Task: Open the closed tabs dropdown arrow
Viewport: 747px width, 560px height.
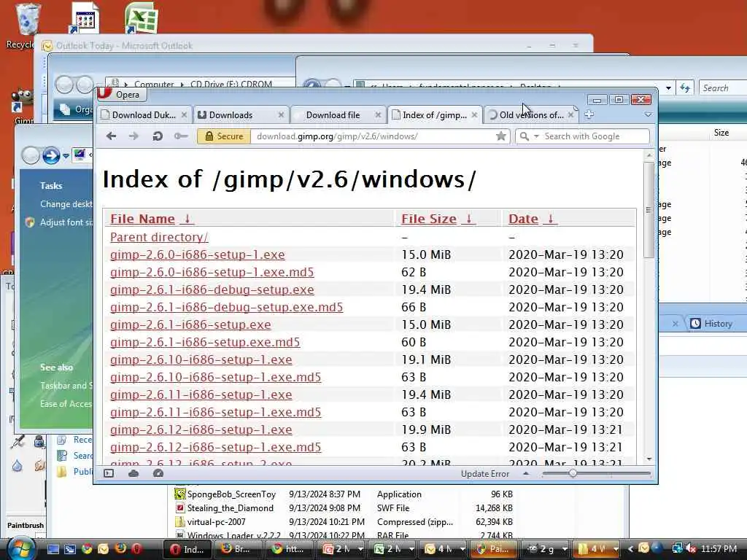Action: (648, 114)
